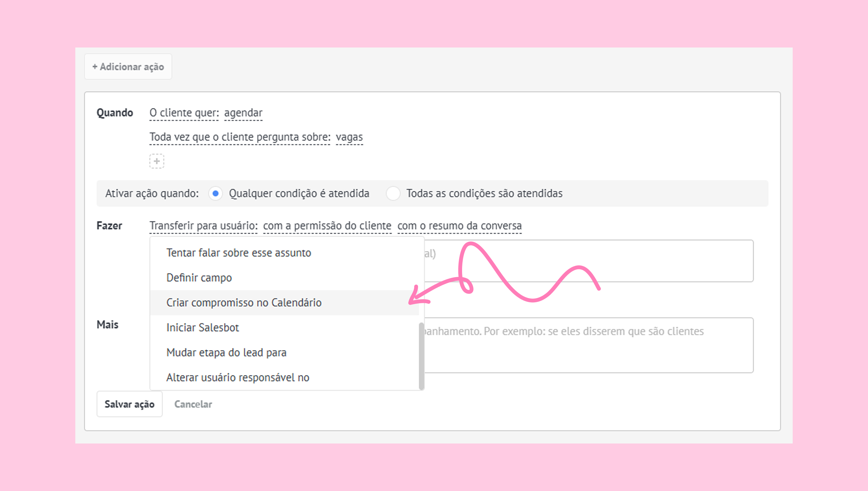Select 'Criar compromisso no Calendário' option
The height and width of the screenshot is (491, 868).
click(x=244, y=303)
